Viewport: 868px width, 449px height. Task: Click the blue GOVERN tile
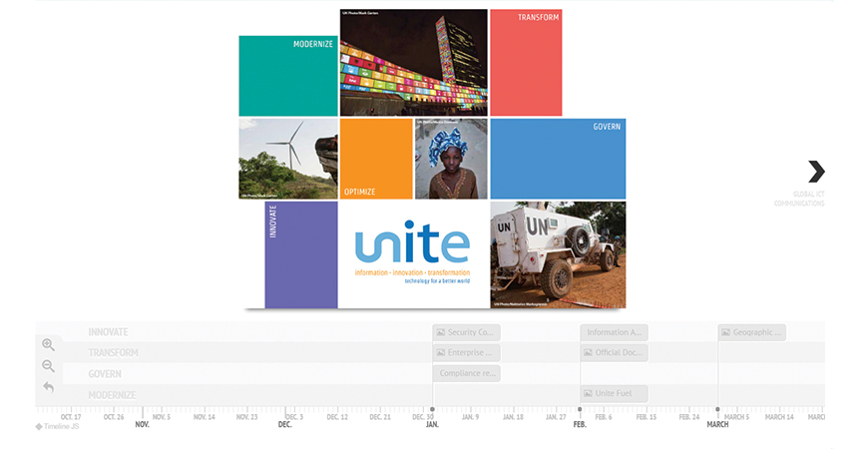[x=558, y=159]
